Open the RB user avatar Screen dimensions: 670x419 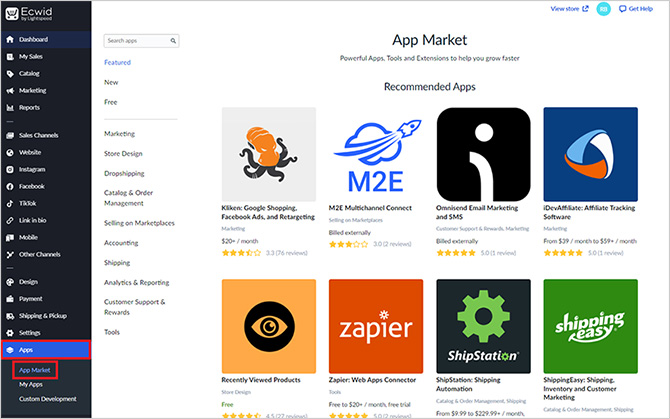[603, 8]
